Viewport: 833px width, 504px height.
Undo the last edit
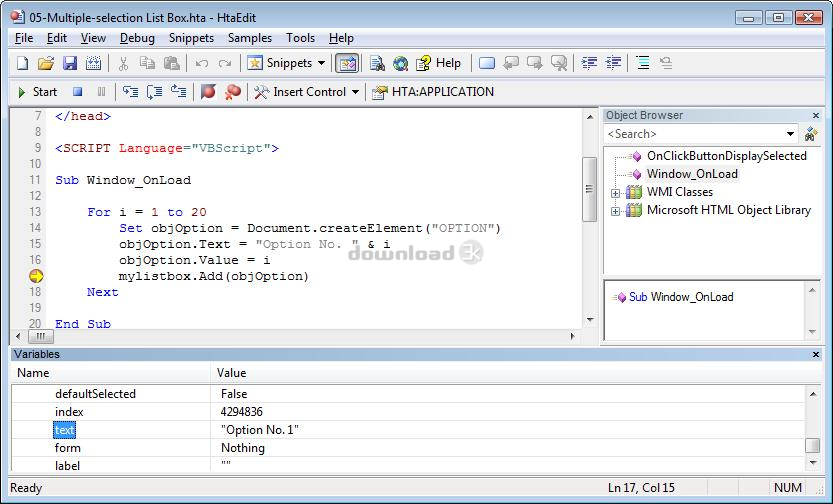(x=201, y=63)
